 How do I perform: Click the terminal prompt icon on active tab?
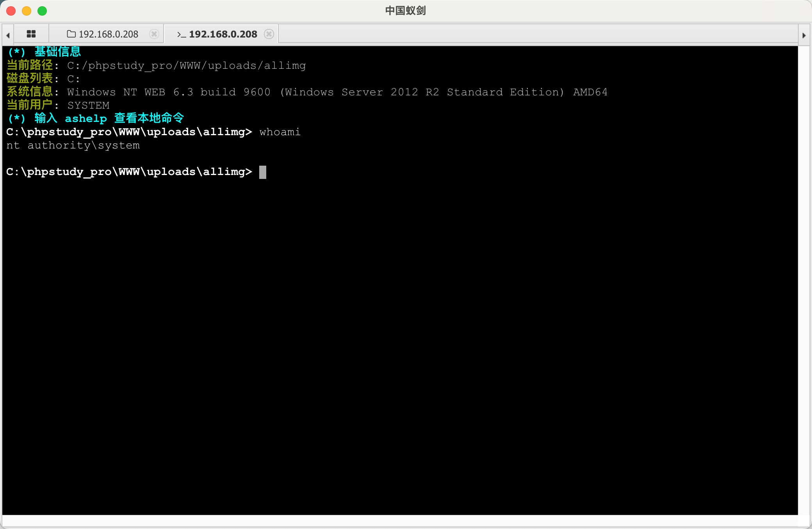[181, 34]
